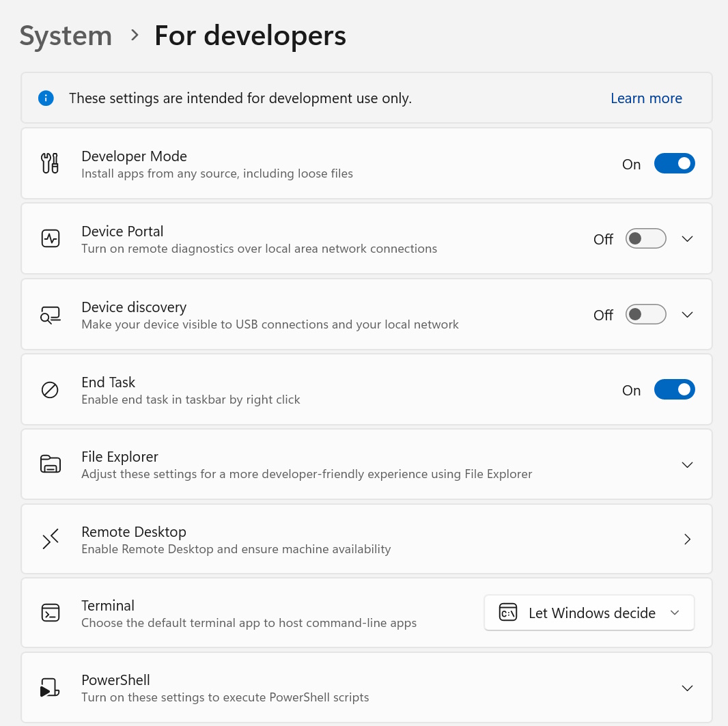Toggle Device discovery on
728x726 pixels.
point(645,314)
